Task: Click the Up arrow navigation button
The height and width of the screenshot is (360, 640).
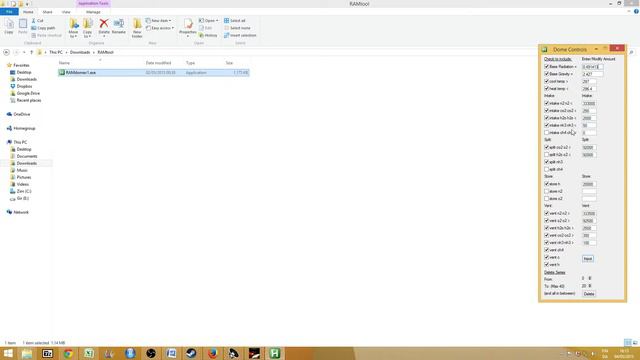Action: (31, 52)
